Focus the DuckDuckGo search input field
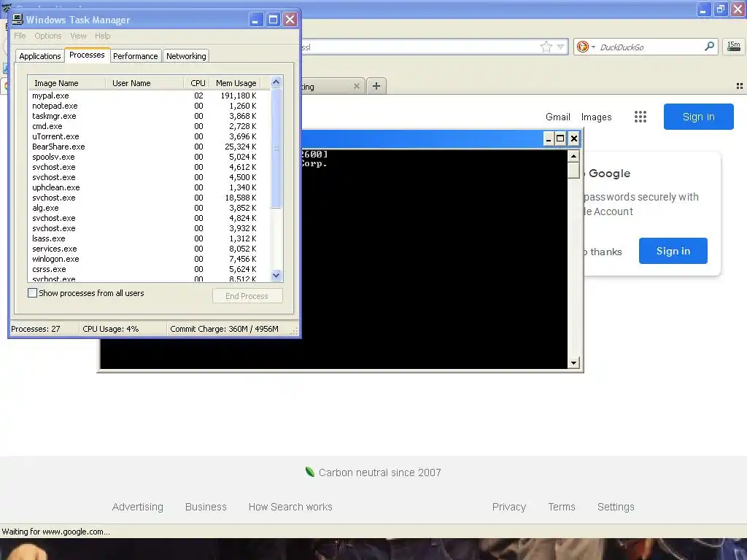747x560 pixels. (x=649, y=47)
